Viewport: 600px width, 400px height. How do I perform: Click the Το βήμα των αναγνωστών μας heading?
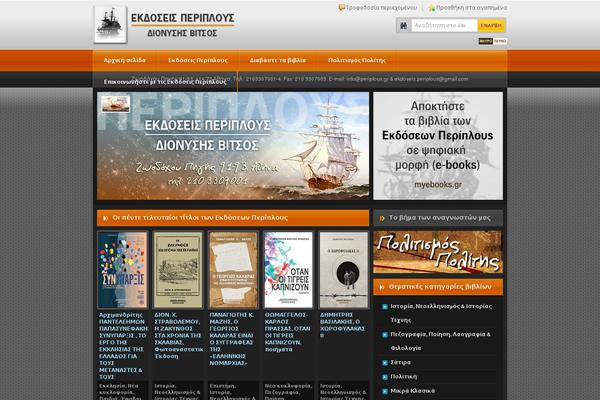pyautogui.click(x=440, y=218)
